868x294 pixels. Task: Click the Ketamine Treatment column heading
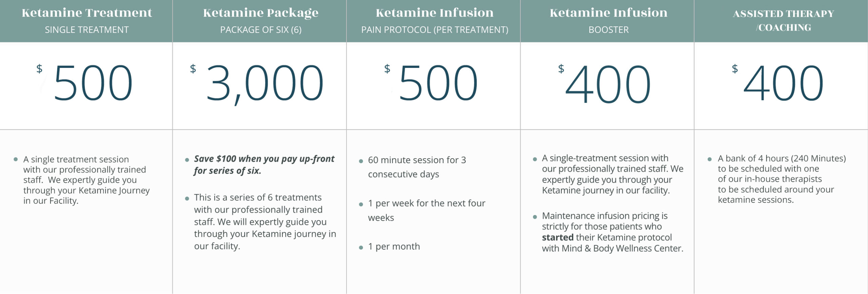[x=87, y=13]
